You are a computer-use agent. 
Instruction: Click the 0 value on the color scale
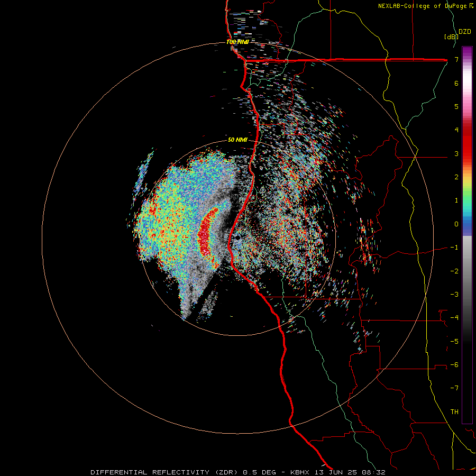[x=456, y=224]
